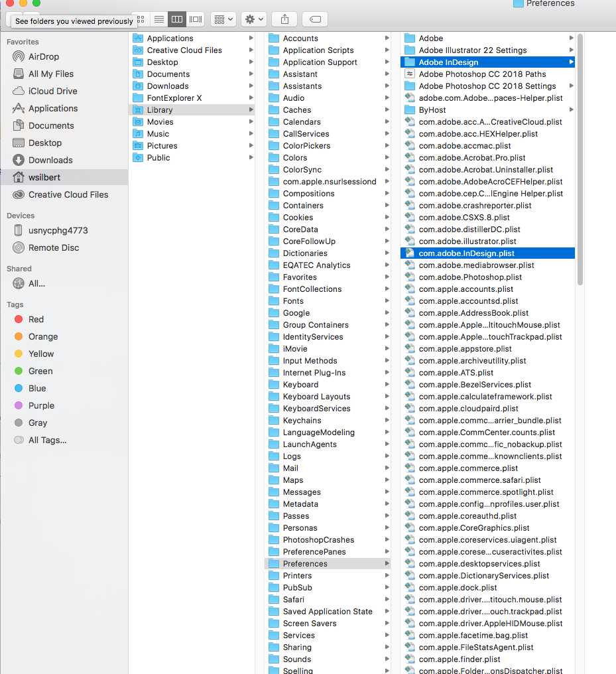616x674 pixels.
Task: Select the Containers folder
Action: point(328,206)
